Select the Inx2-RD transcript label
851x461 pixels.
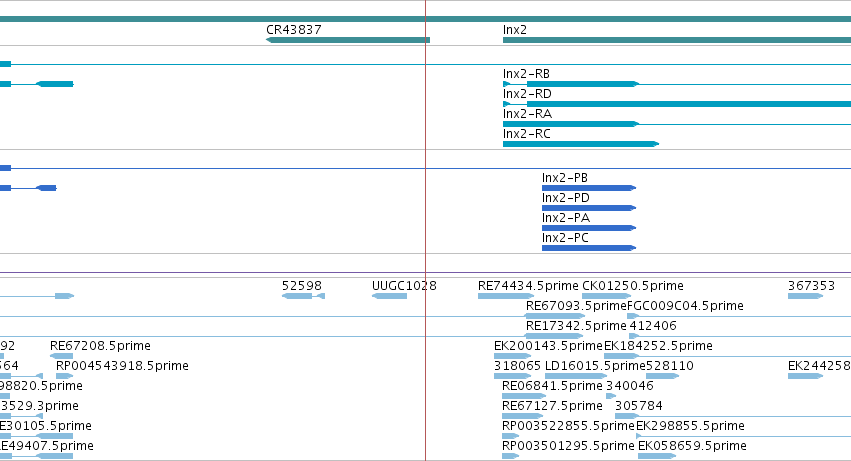tap(527, 94)
